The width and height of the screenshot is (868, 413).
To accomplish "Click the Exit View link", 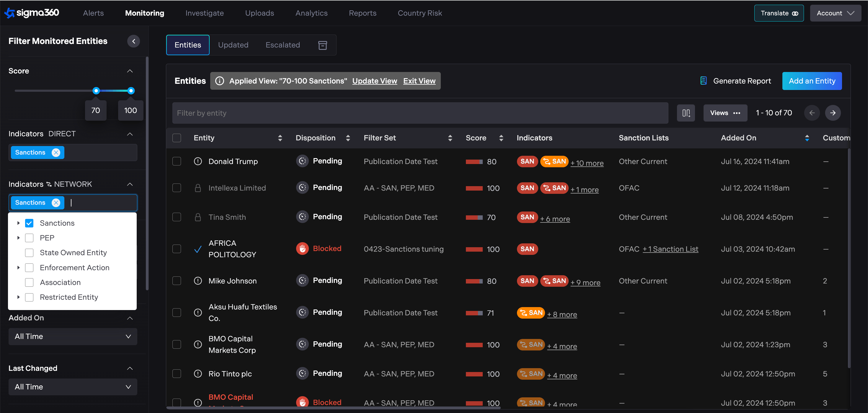I will tap(419, 81).
